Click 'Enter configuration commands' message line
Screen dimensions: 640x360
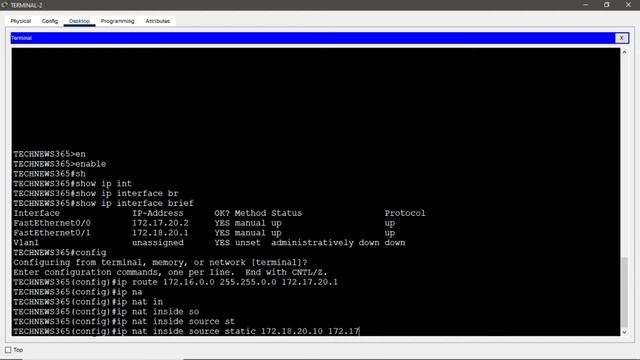(x=170, y=272)
